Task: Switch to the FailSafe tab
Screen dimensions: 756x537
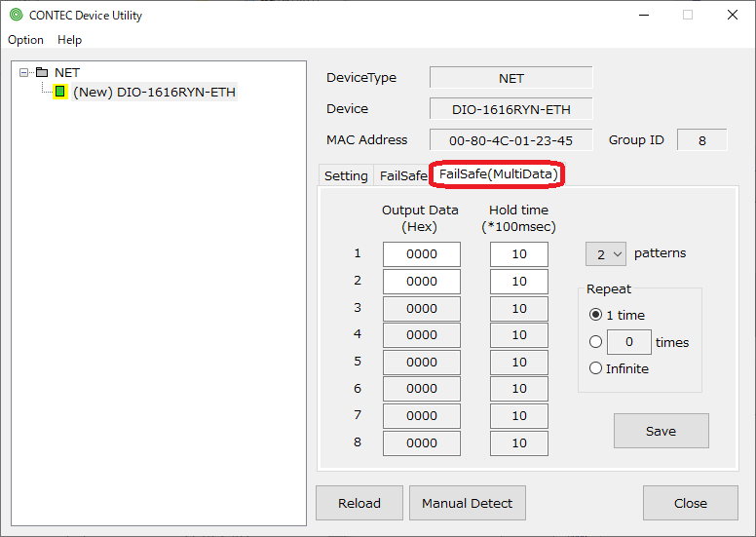Action: pyautogui.click(x=402, y=175)
